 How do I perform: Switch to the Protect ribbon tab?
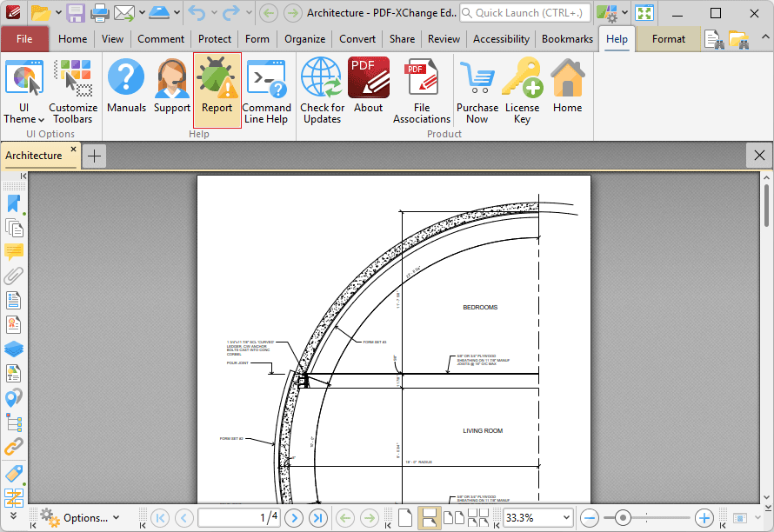[x=215, y=39]
